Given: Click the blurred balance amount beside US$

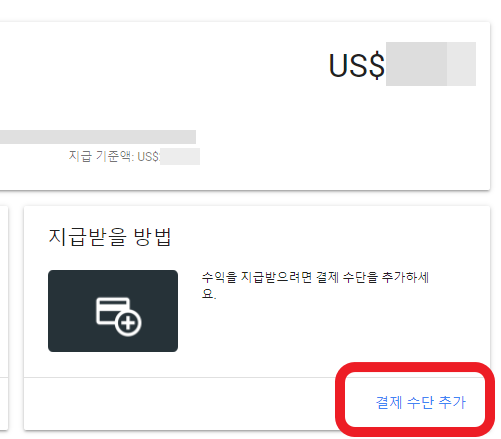Looking at the screenshot, I should click(431, 64).
